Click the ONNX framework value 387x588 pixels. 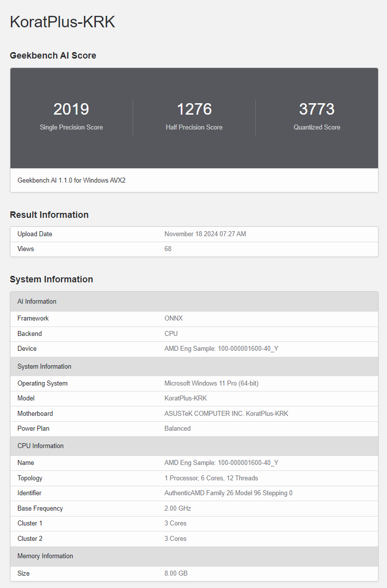173,319
